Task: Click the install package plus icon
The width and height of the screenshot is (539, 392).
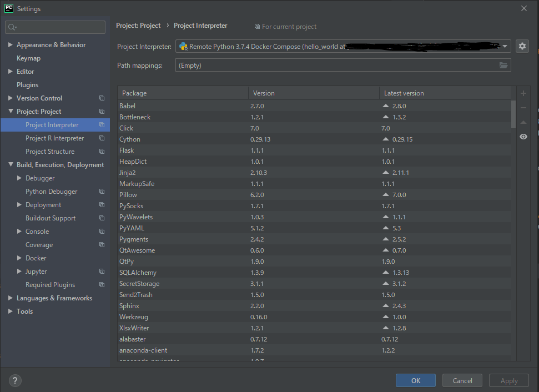Action: point(523,93)
